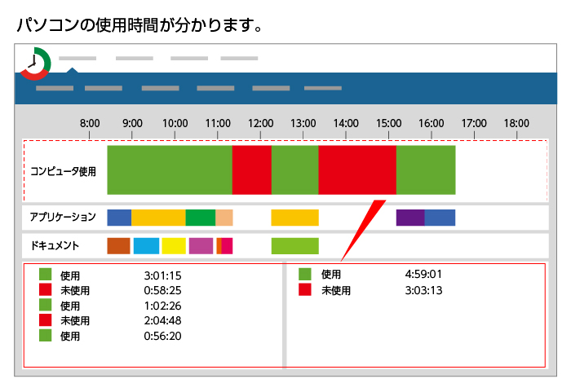The image size is (571, 392).
Task: Click the brown document segment
Action: tap(119, 246)
